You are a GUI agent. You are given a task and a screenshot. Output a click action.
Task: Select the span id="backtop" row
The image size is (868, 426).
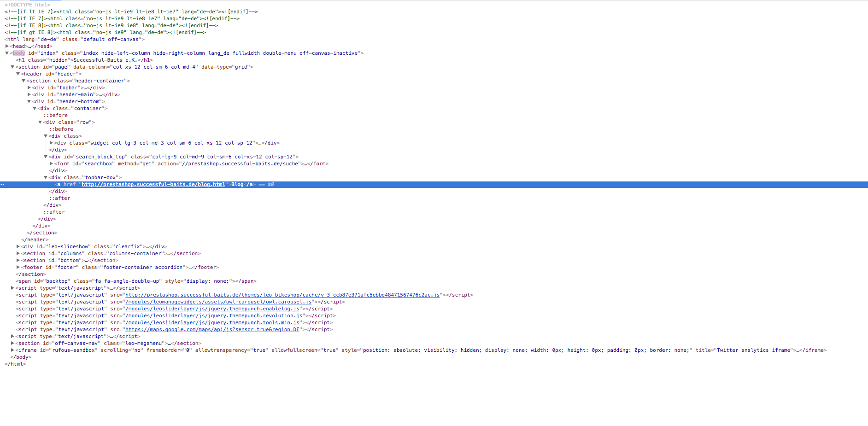click(136, 281)
